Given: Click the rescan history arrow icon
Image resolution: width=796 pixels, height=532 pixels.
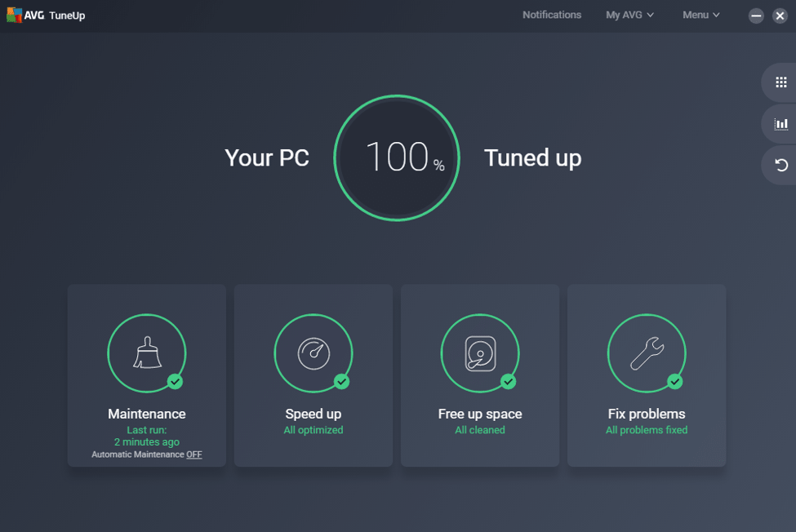Looking at the screenshot, I should [780, 165].
